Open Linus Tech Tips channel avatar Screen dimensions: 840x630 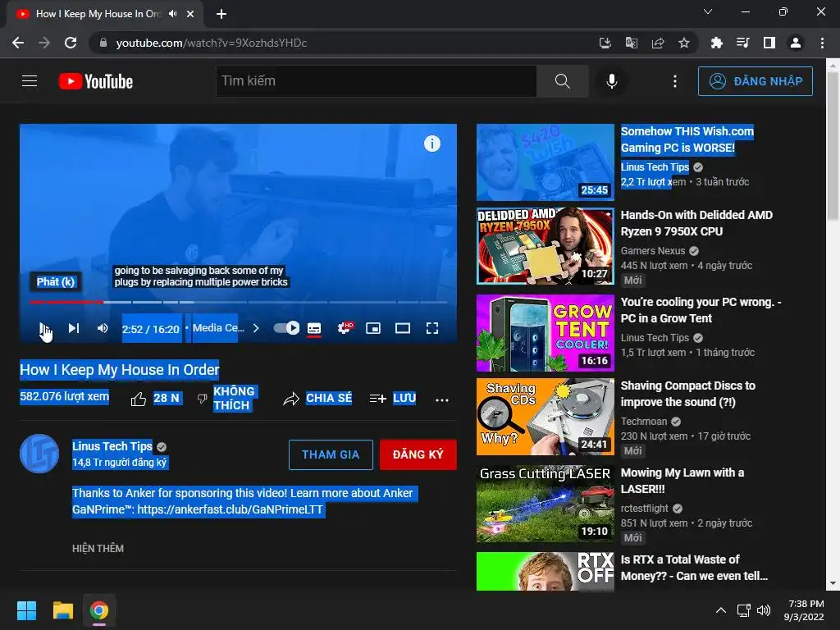(x=39, y=454)
